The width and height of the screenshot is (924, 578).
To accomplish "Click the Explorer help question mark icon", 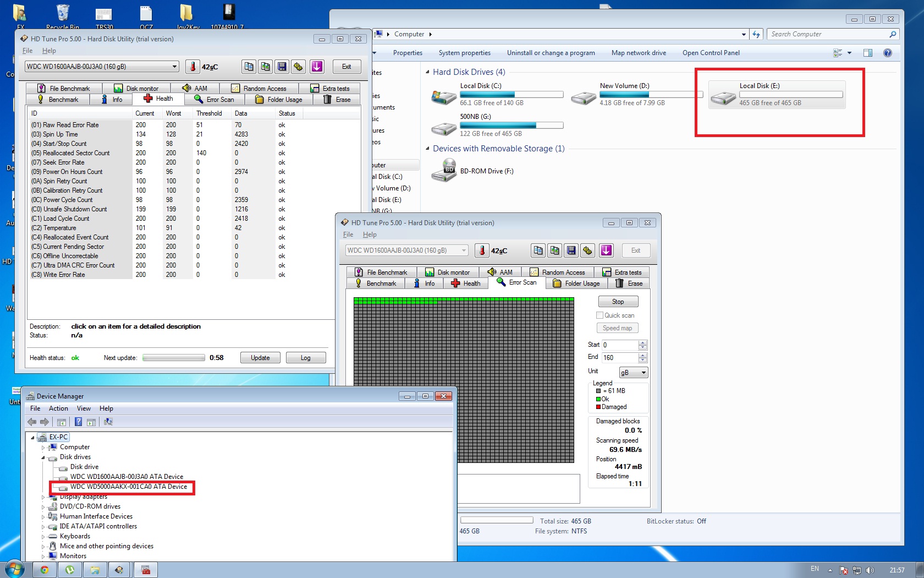I will pos(887,53).
